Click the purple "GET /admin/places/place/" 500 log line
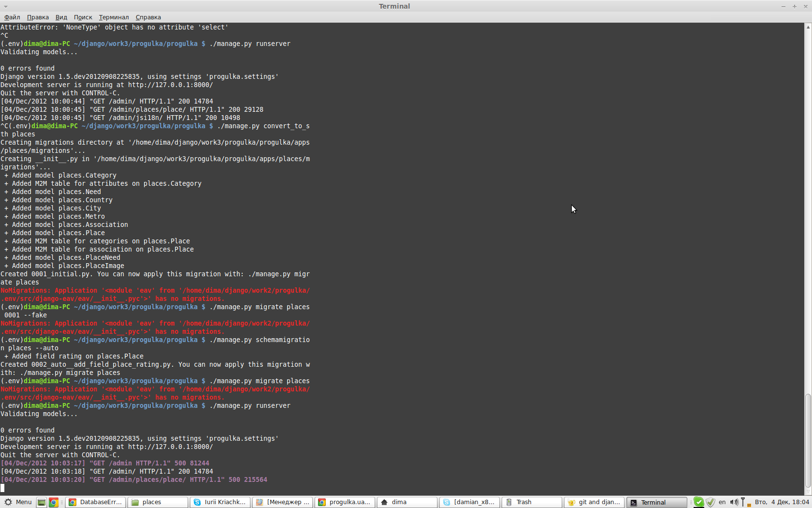 134,479
